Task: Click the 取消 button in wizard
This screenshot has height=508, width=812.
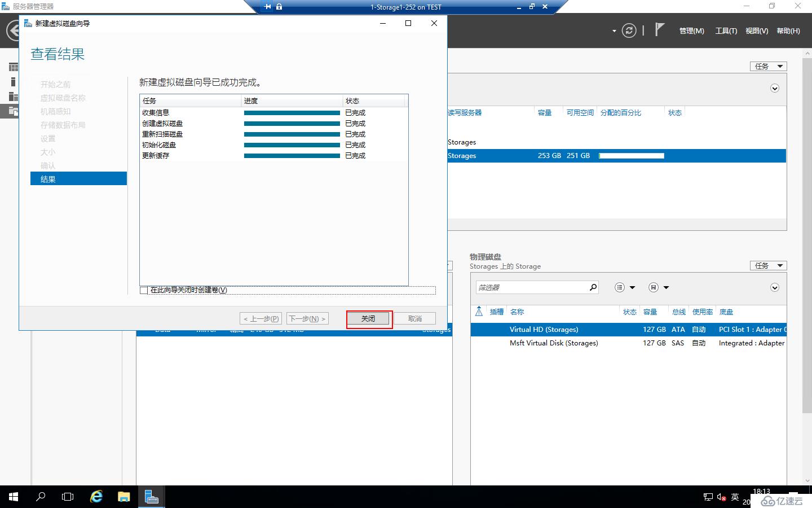Action: tap(415, 318)
